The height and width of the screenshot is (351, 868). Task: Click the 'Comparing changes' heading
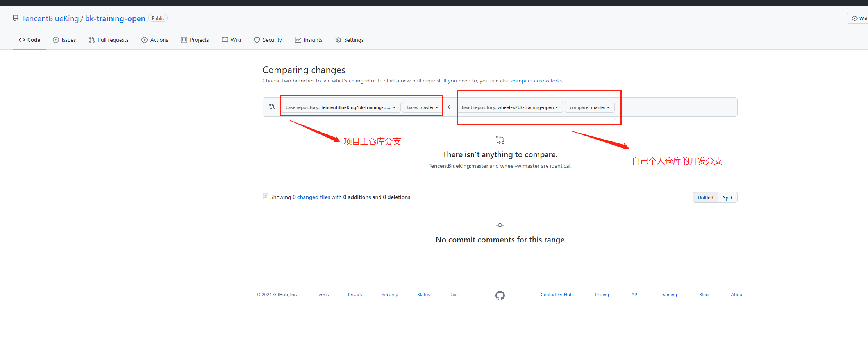click(304, 70)
